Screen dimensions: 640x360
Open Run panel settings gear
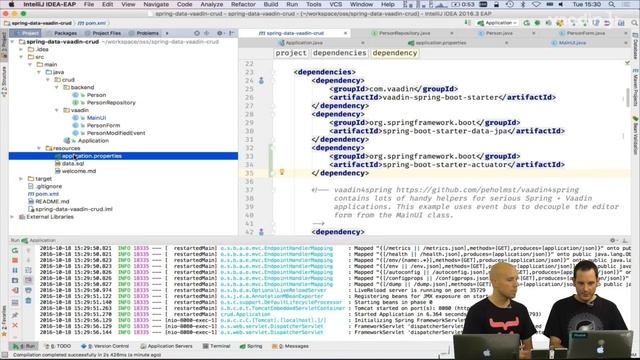612,240
